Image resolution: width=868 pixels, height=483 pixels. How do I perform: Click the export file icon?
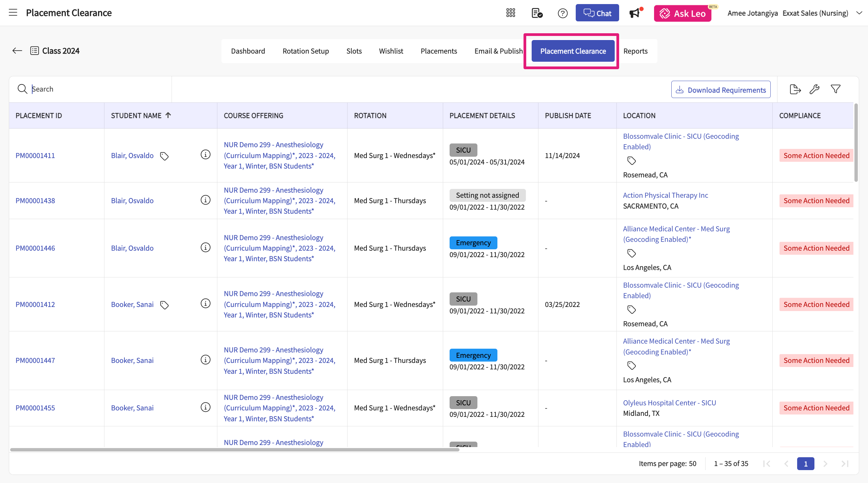click(795, 89)
